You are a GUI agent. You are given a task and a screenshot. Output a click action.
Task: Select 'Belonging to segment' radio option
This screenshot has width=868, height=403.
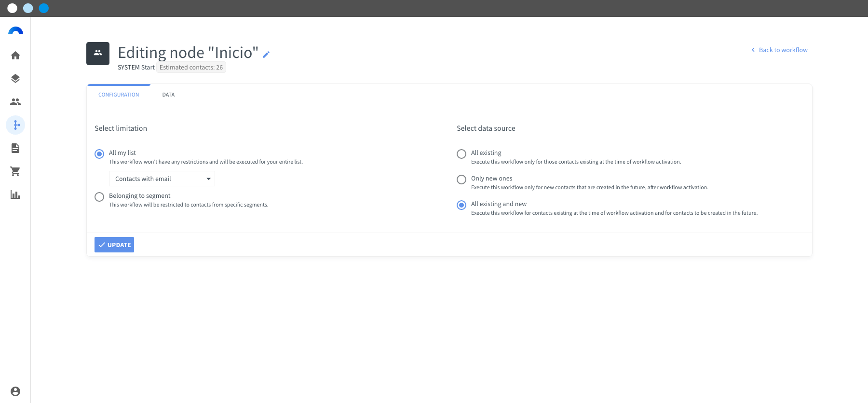coord(99,197)
